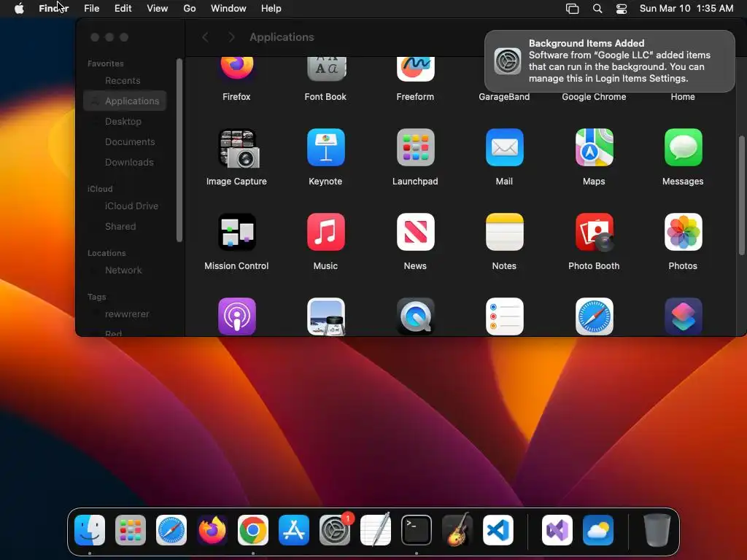The image size is (747, 560).
Task: Open Mission Control application icon
Action: pos(237,232)
